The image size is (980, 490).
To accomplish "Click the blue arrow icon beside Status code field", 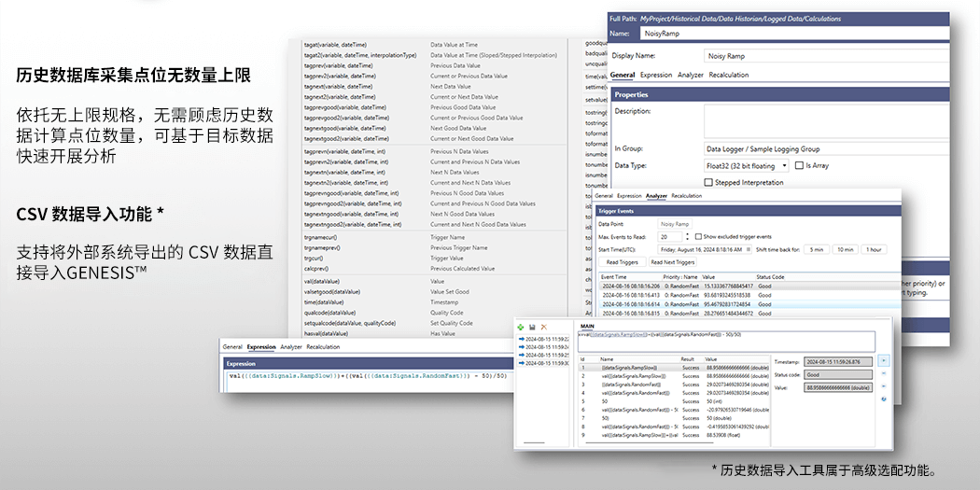I will point(884,374).
